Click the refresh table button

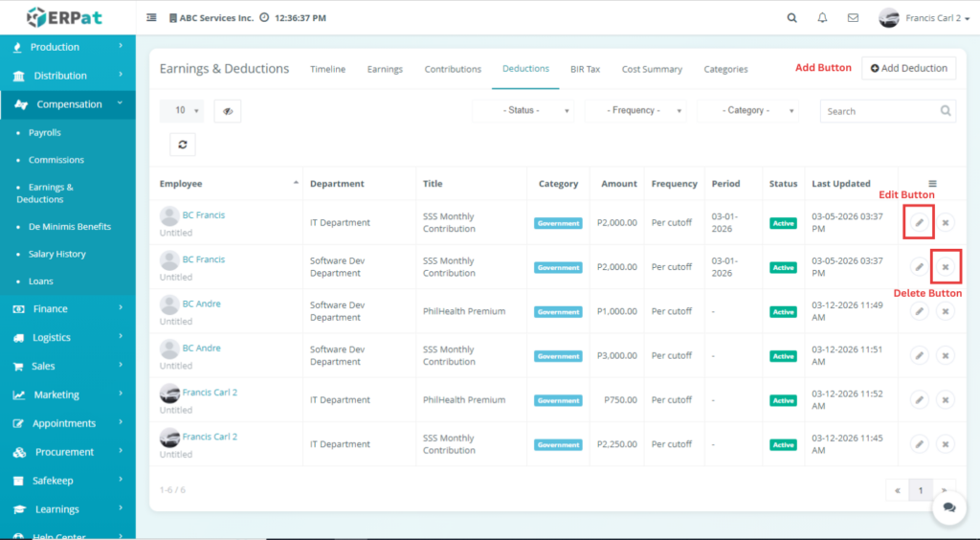point(181,145)
